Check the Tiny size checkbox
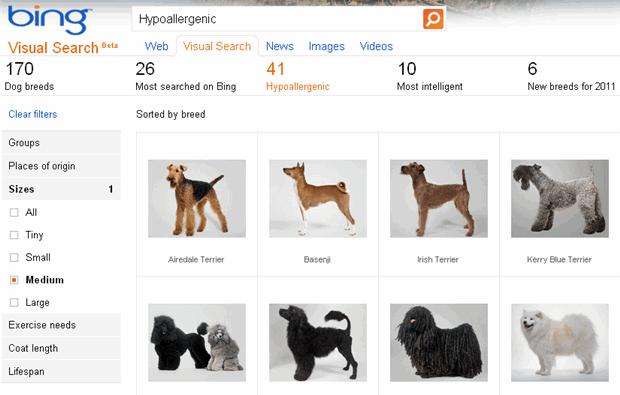 click(x=14, y=235)
